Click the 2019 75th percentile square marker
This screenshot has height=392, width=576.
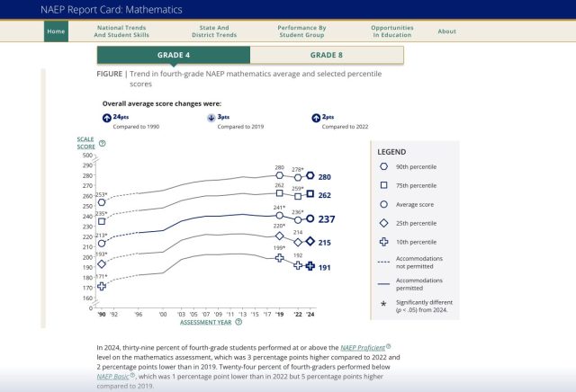pos(280,193)
